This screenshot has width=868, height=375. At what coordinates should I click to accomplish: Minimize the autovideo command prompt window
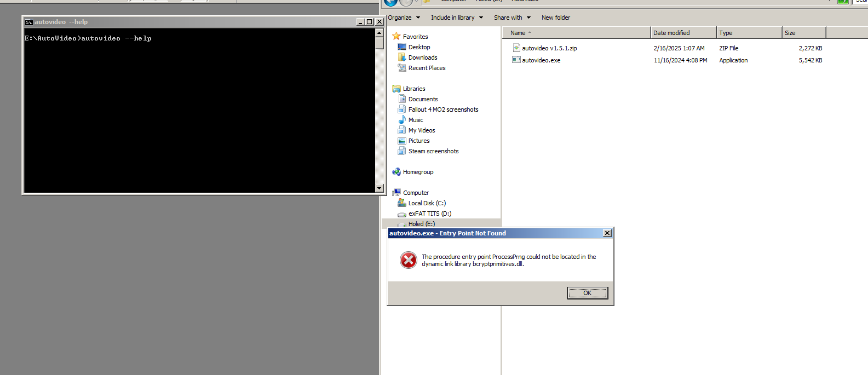point(360,22)
